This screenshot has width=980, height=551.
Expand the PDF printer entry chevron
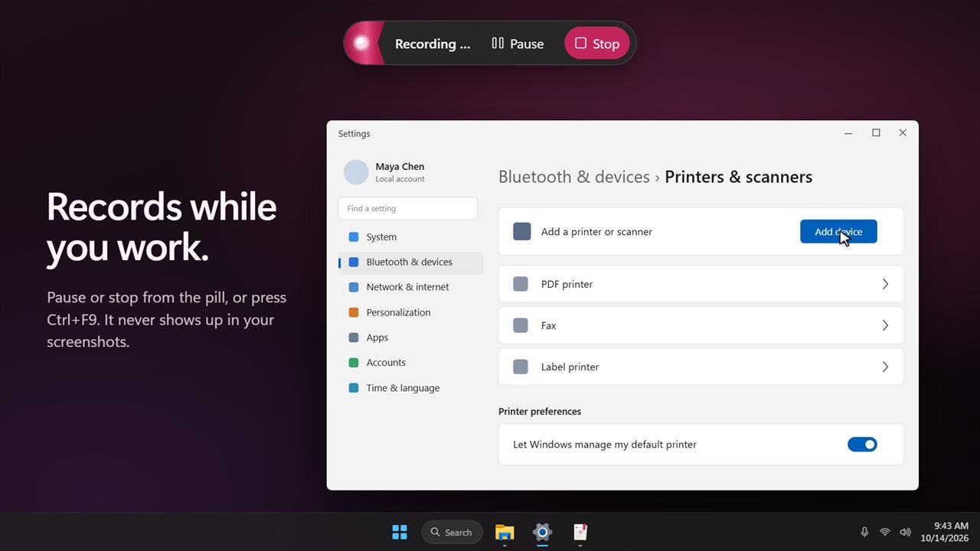[885, 284]
